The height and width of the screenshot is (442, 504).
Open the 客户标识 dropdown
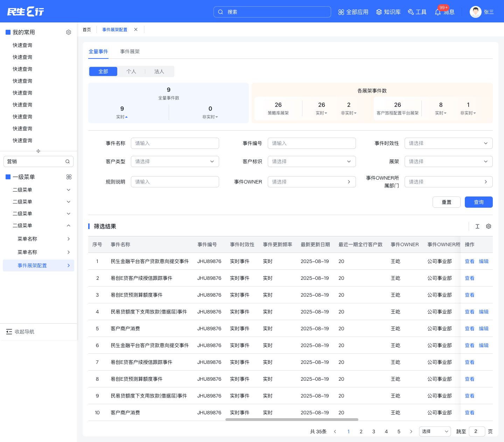pyautogui.click(x=312, y=161)
